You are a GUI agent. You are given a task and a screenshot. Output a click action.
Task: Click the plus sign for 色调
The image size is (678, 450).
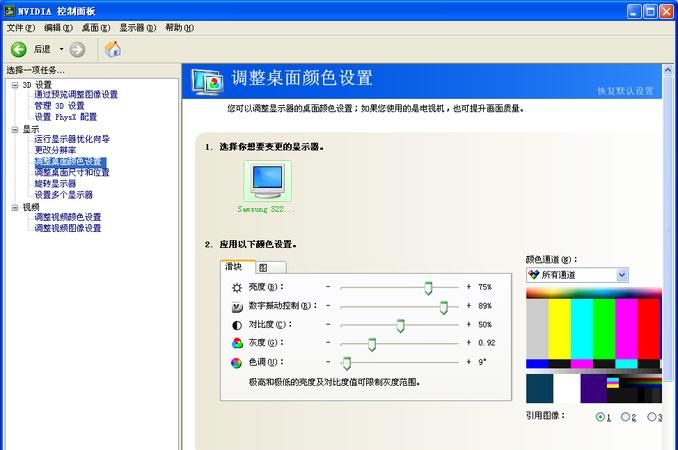click(x=469, y=362)
